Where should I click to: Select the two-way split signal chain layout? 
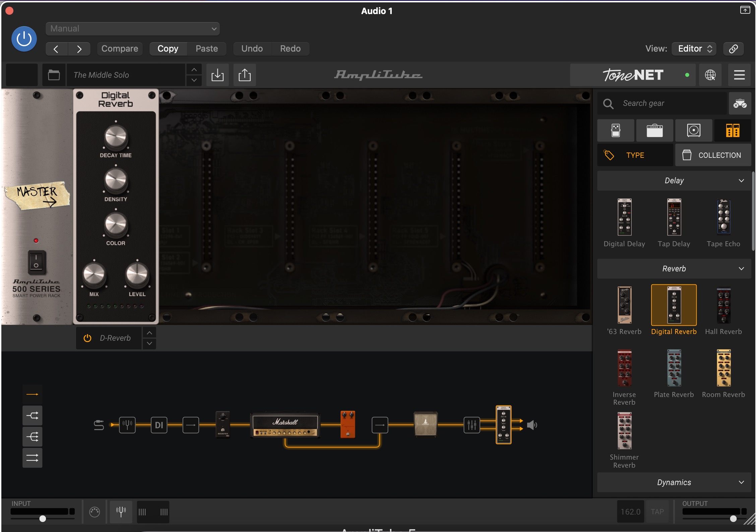32,416
